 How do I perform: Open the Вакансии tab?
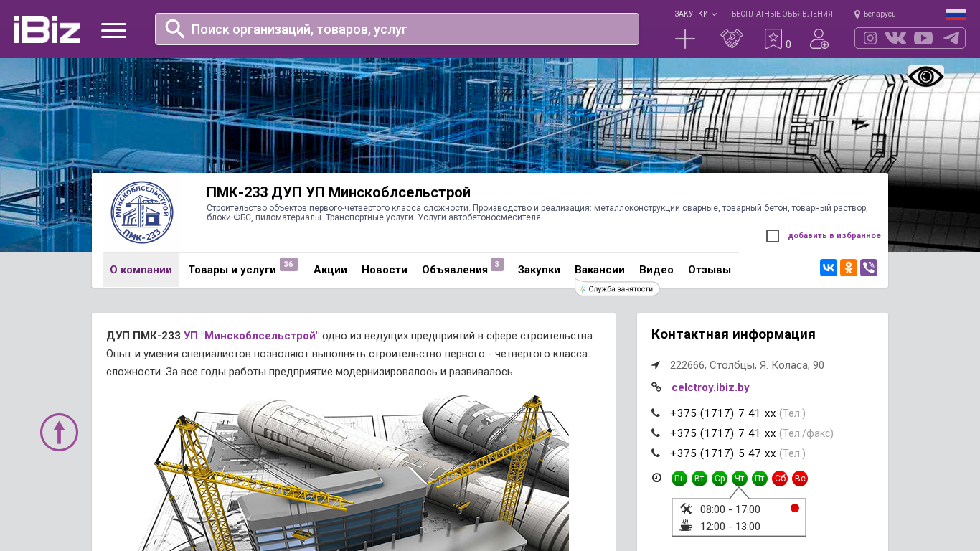tap(600, 270)
